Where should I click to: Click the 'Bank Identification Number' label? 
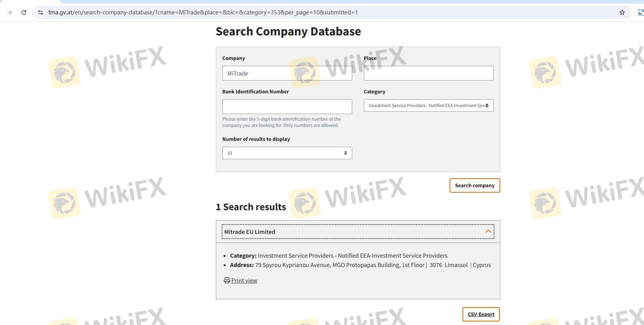click(x=256, y=92)
